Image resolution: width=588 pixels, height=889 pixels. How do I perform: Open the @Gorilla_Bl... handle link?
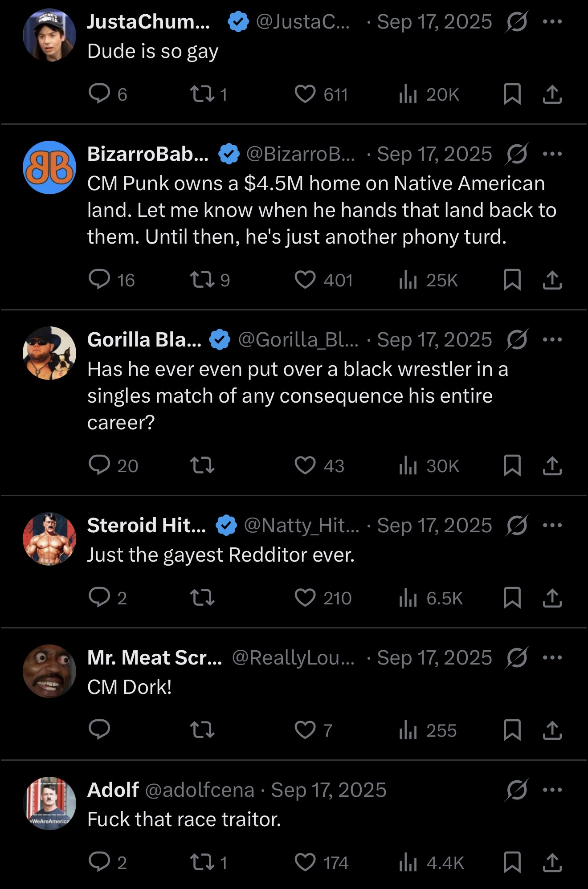coord(298,339)
